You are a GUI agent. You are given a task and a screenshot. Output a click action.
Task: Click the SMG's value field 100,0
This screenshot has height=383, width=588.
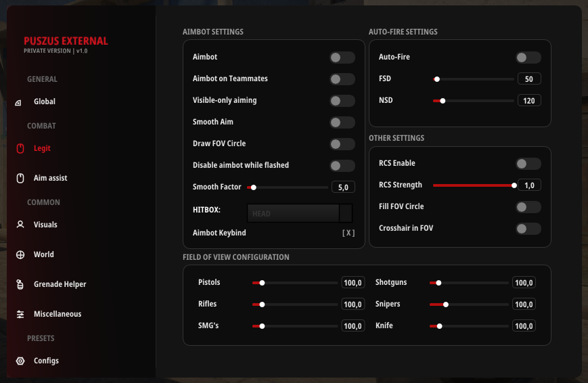click(353, 326)
